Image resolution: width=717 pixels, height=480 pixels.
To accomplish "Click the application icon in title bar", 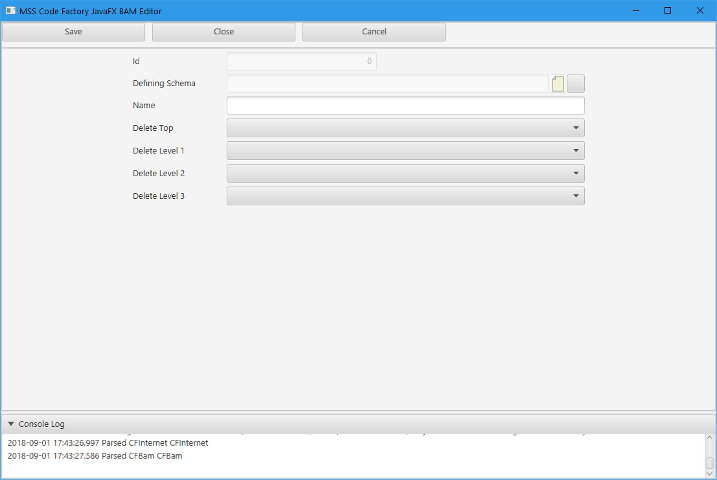I will pos(10,10).
